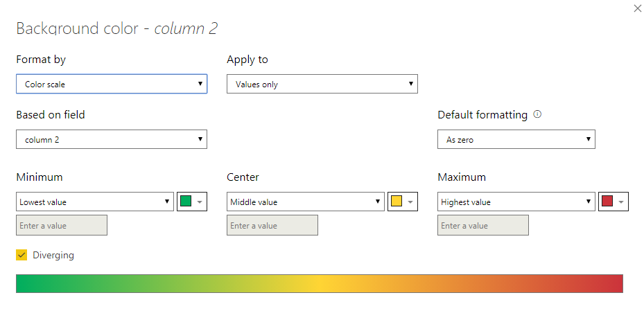Close the Background color dialog

(638, 8)
